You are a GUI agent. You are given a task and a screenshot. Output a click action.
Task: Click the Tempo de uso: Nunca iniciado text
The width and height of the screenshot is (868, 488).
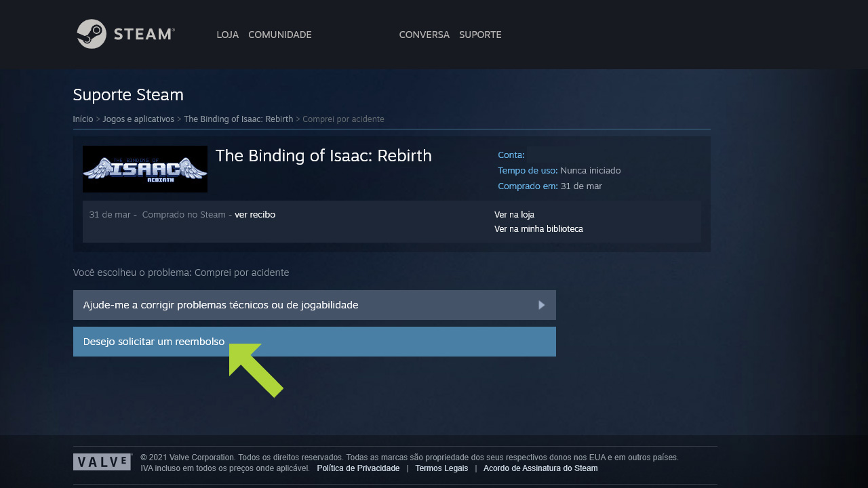[559, 170]
